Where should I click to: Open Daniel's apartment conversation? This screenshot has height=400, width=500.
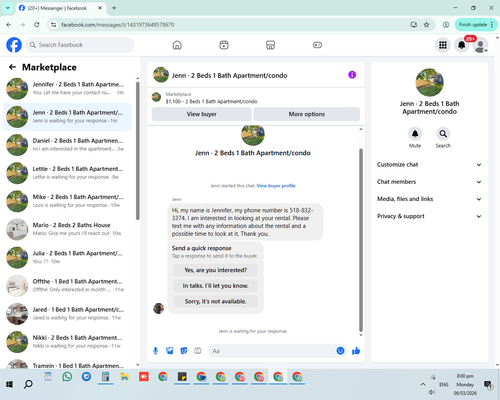[67, 145]
